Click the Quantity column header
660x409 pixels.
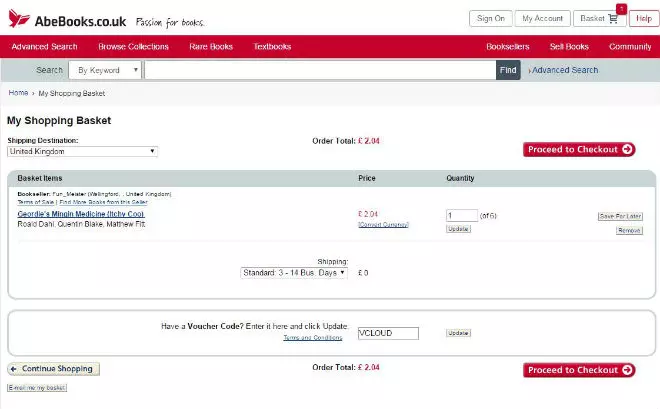460,178
